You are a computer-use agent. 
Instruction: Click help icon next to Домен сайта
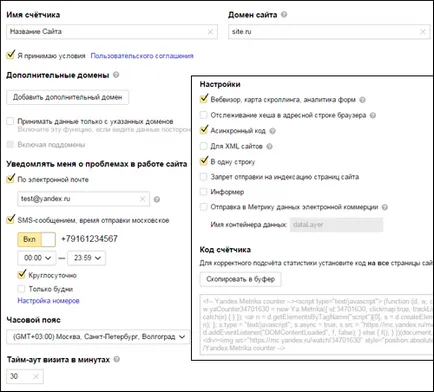pyautogui.click(x=284, y=15)
